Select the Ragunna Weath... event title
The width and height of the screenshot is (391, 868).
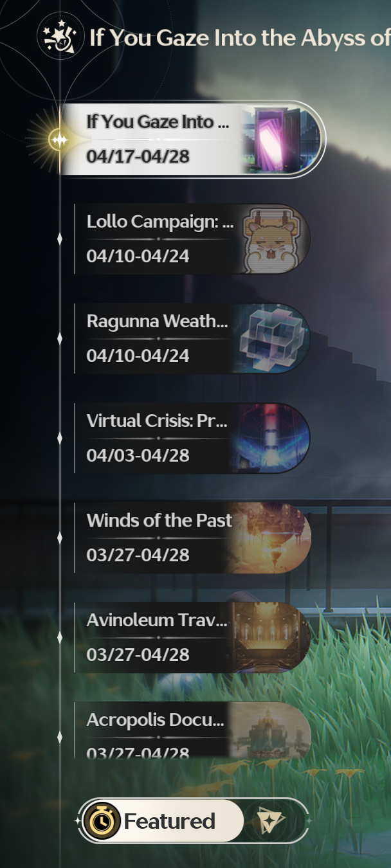pos(157,321)
